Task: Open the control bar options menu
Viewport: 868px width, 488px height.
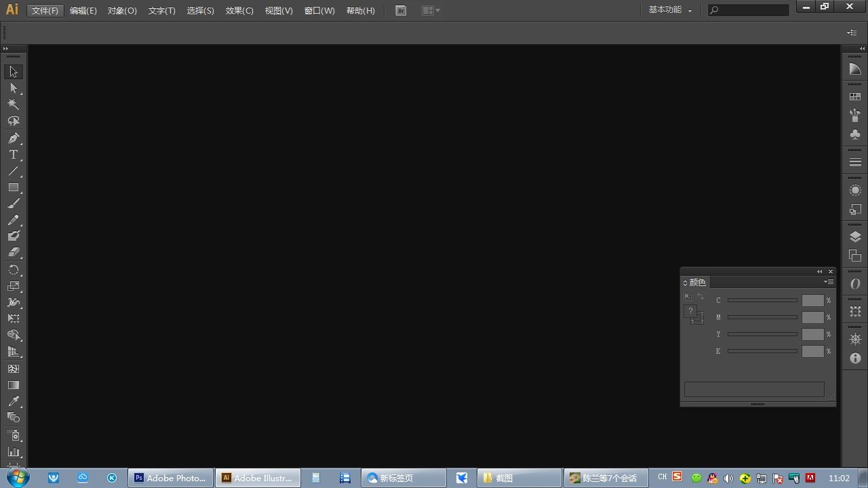Action: point(852,33)
